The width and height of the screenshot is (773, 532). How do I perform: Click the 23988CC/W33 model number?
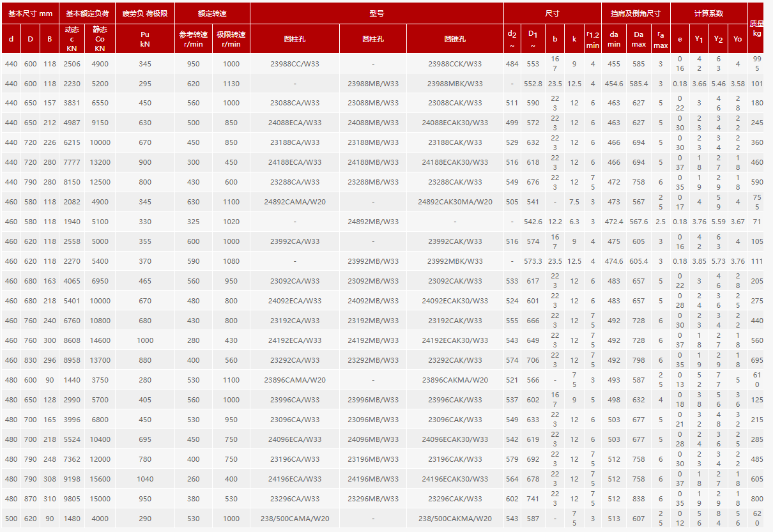(x=295, y=64)
